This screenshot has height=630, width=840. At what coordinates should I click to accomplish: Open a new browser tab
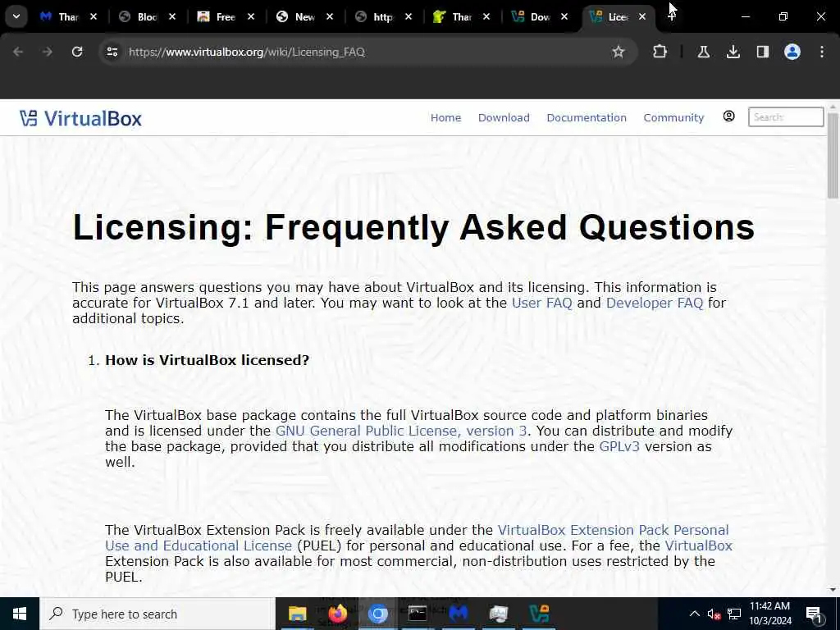point(671,16)
